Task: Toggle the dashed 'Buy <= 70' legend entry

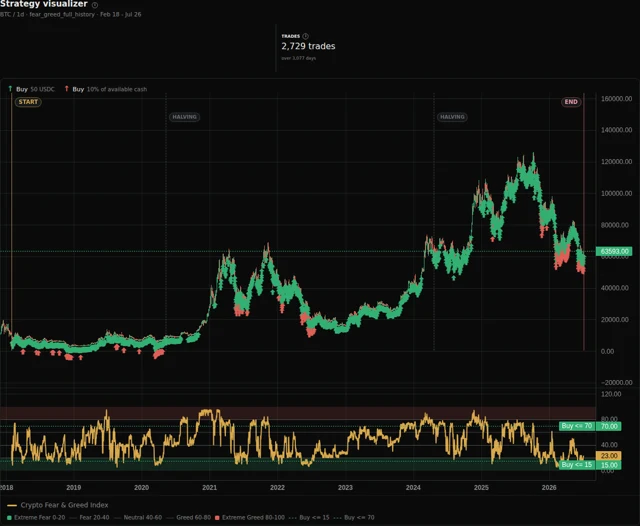Action: pos(354,517)
